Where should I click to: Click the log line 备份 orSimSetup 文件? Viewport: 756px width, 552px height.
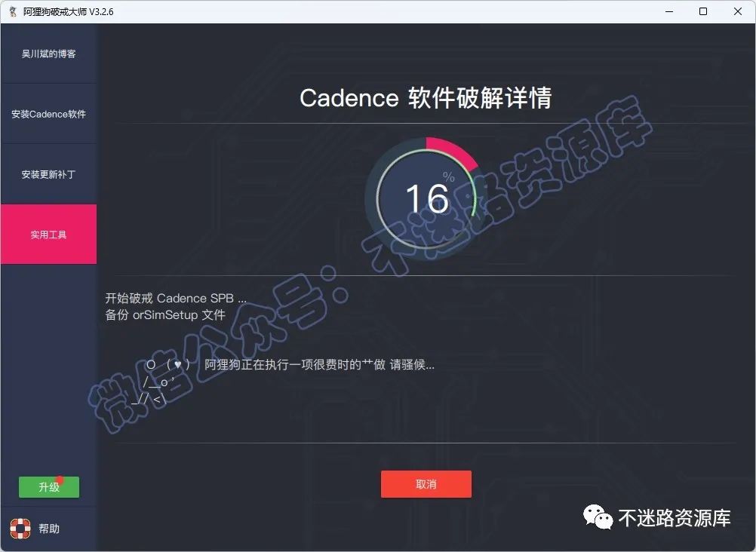point(165,314)
